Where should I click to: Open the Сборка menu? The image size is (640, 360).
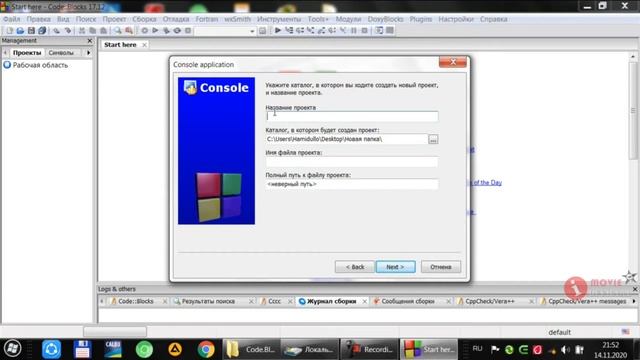click(144, 19)
